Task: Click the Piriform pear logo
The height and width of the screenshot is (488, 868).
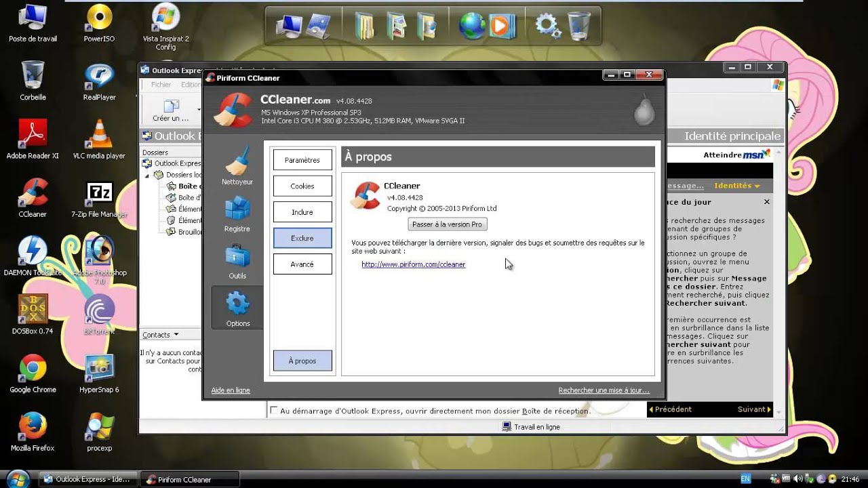Action: (644, 108)
